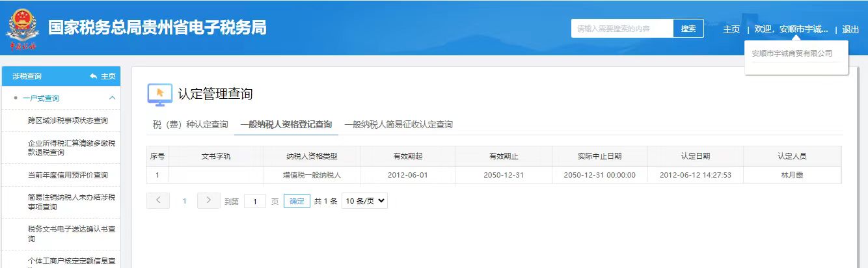Go to previous page arrow

[x=158, y=201]
